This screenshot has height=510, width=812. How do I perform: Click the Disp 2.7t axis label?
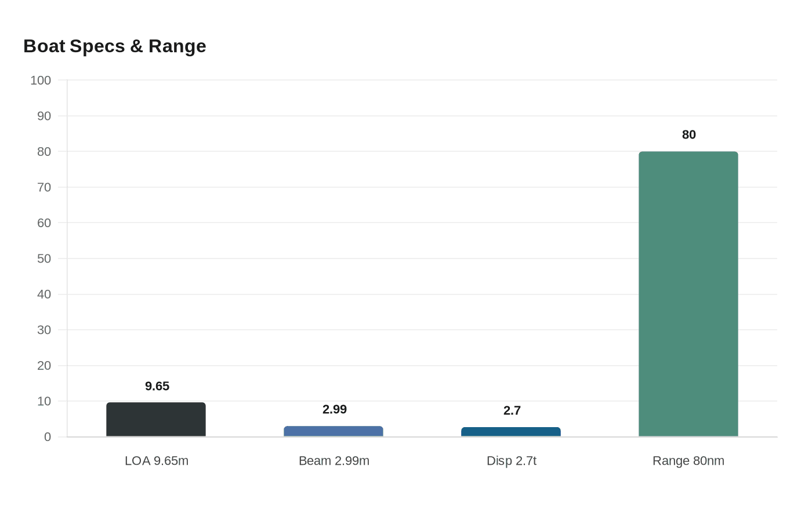click(511, 461)
